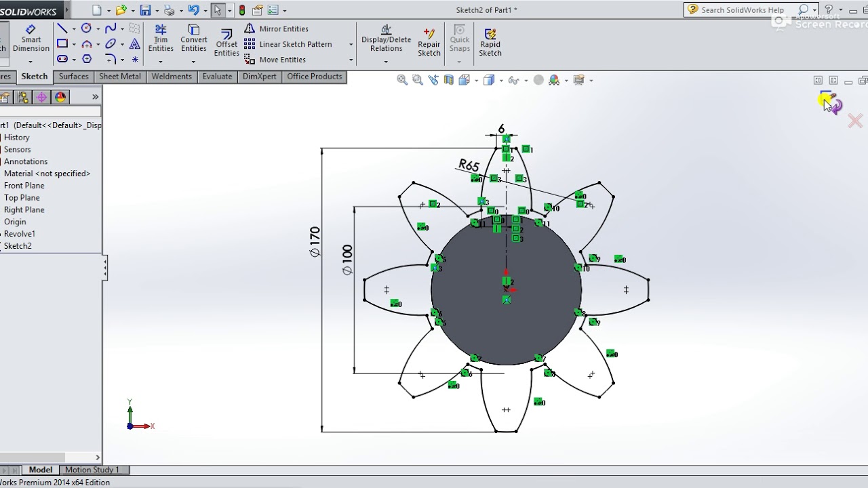
Task: Expand the FeatureManager tabs chevron
Action: [95, 97]
